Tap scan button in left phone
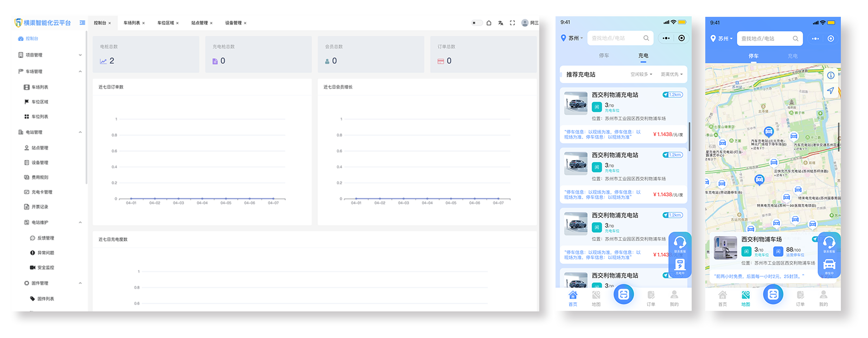The width and height of the screenshot is (868, 338). click(x=623, y=294)
